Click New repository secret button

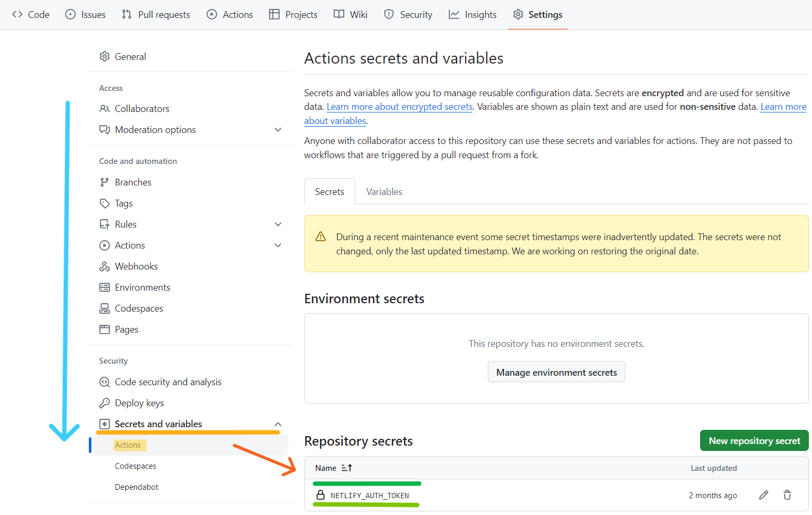tap(754, 441)
